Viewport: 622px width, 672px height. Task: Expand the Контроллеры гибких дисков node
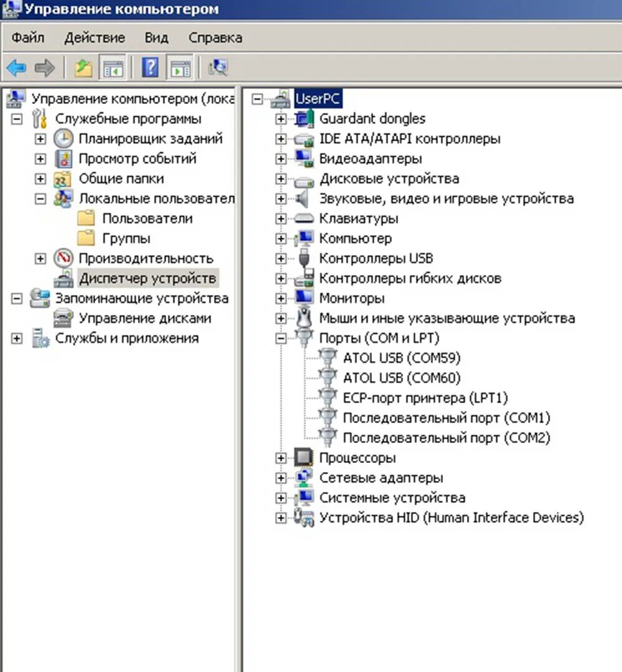coord(281,278)
